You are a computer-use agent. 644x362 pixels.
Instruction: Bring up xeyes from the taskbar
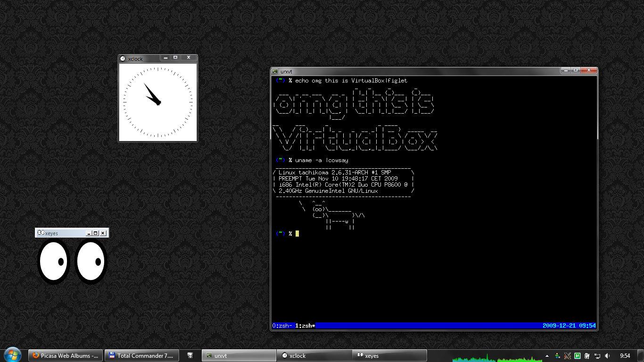click(x=389, y=356)
